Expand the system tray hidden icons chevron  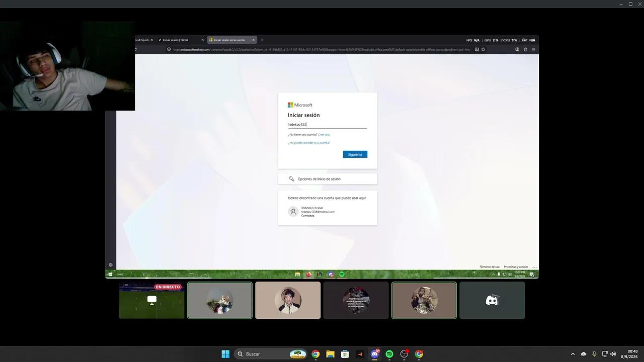coord(573,354)
